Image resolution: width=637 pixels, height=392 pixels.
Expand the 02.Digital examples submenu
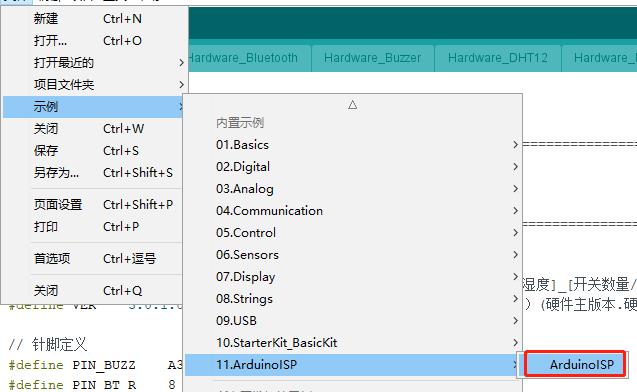tap(353, 167)
